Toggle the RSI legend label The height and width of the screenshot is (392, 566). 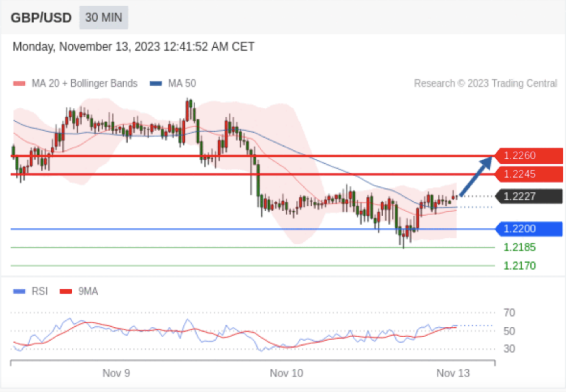[x=40, y=291]
